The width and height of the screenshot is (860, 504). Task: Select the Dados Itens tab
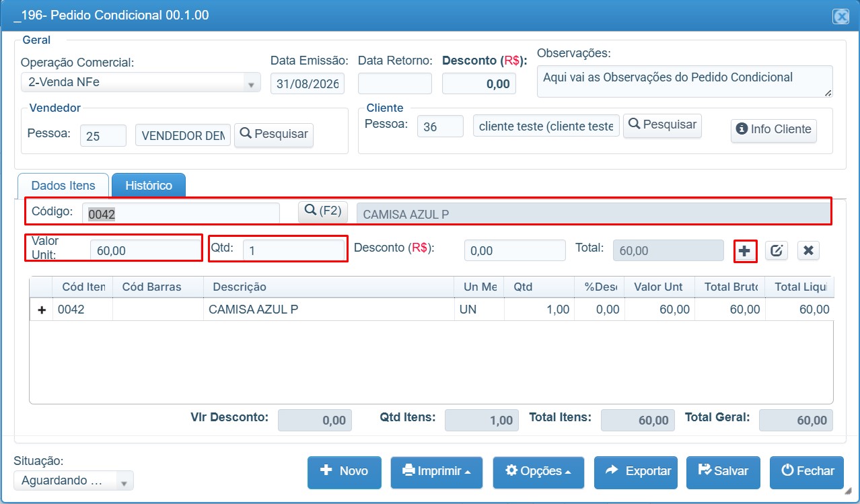pyautogui.click(x=63, y=186)
